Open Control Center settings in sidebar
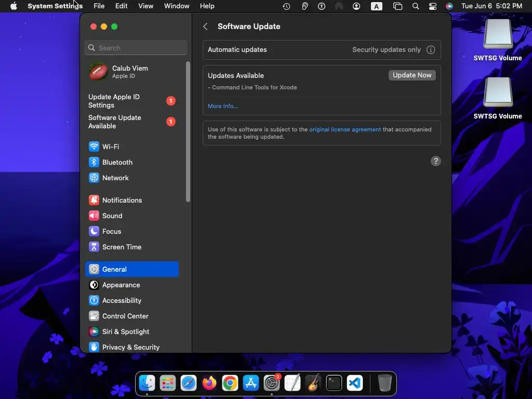Viewport: 532px width, 399px height. click(x=131, y=316)
